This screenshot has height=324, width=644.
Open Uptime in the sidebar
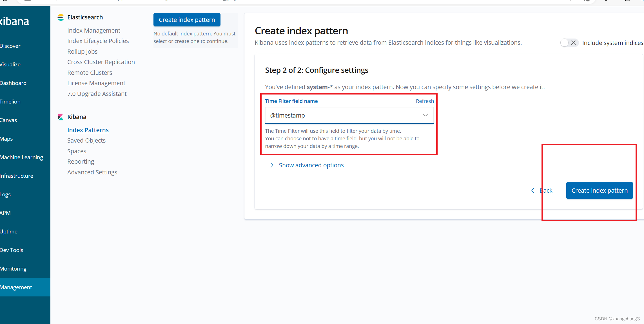(9, 231)
